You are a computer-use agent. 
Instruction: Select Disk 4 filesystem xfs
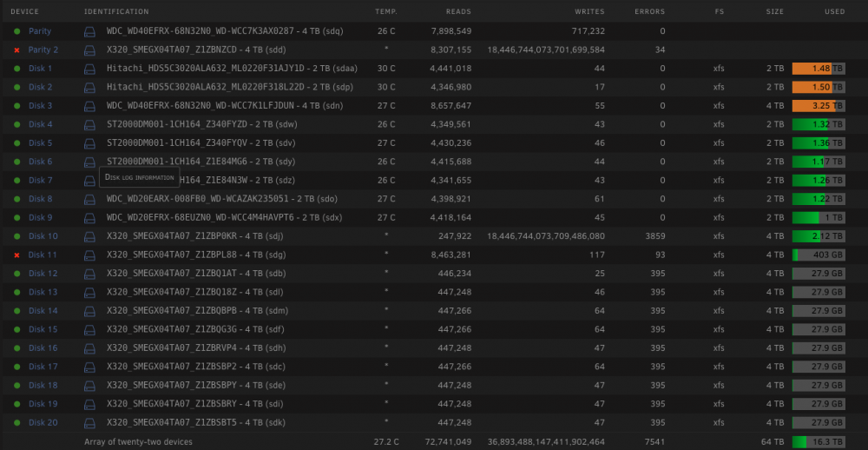(719, 124)
